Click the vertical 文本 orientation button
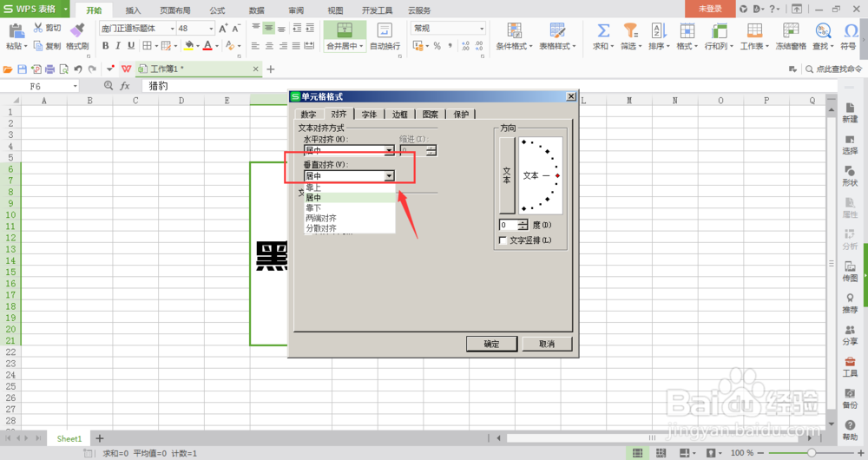The height and width of the screenshot is (460, 868). pyautogui.click(x=507, y=175)
